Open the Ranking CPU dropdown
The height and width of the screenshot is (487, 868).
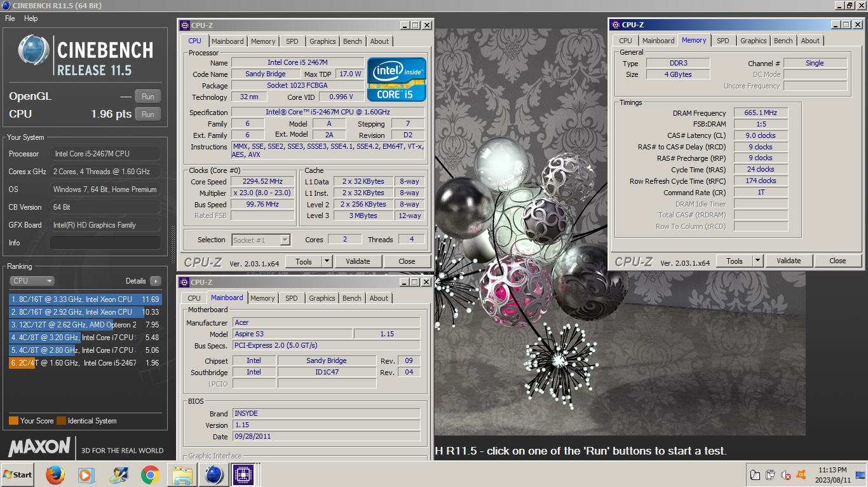(x=32, y=281)
